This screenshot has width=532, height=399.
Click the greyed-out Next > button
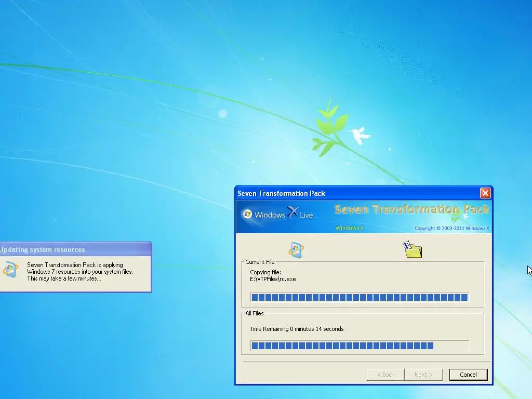[423, 375]
